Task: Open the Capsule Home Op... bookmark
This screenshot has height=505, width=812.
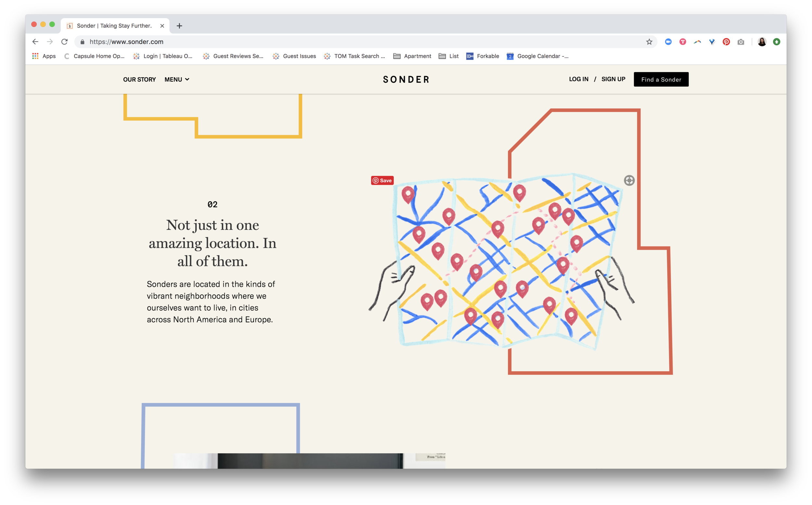Action: (95, 56)
